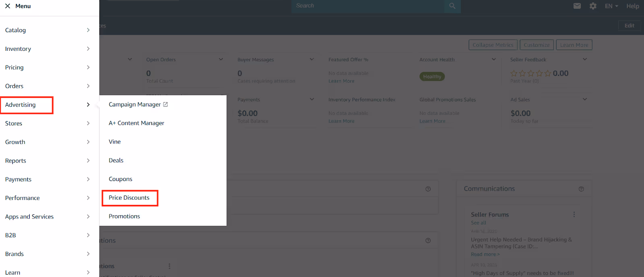Open the messages envelope icon
644x277 pixels.
pyautogui.click(x=577, y=6)
